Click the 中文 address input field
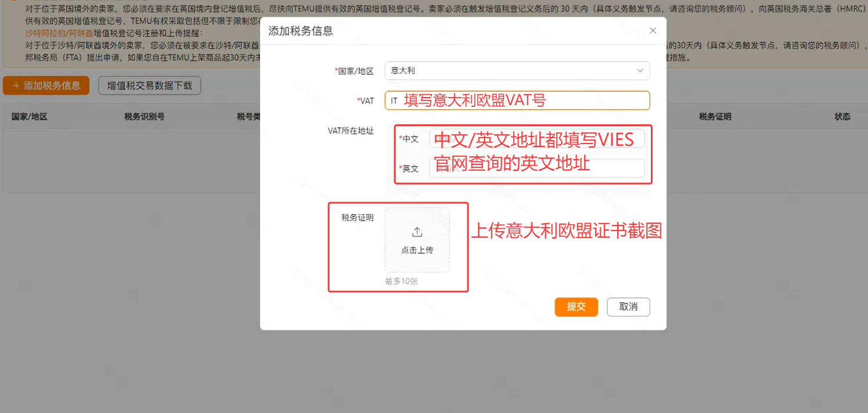The height and width of the screenshot is (413, 868). (x=536, y=139)
